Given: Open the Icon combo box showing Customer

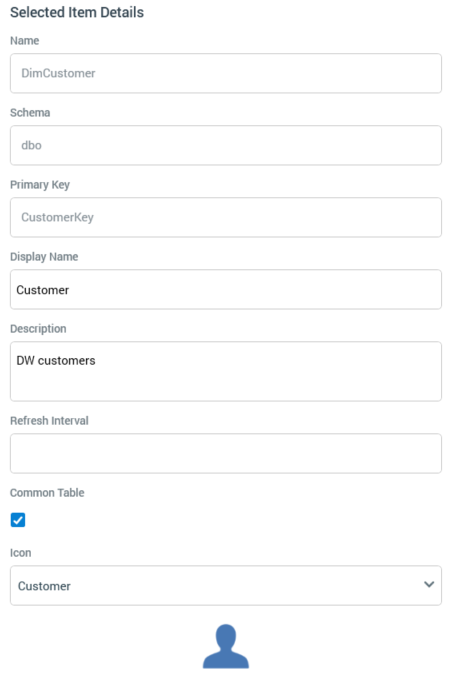Looking at the screenshot, I should click(x=226, y=585).
